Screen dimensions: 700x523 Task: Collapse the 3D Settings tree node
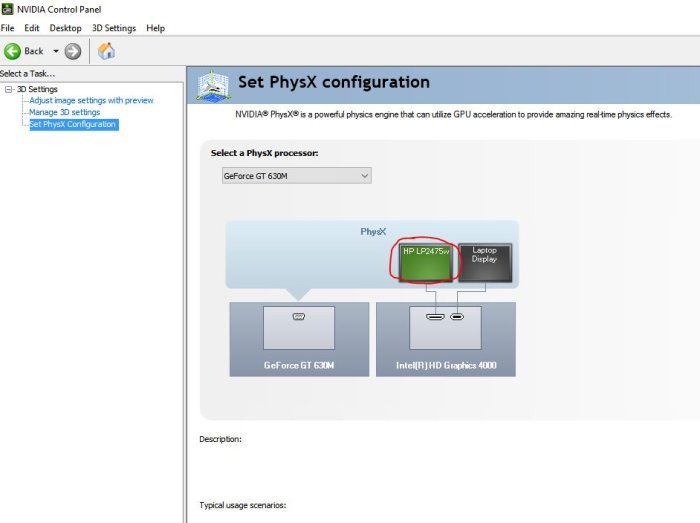coord(8,89)
